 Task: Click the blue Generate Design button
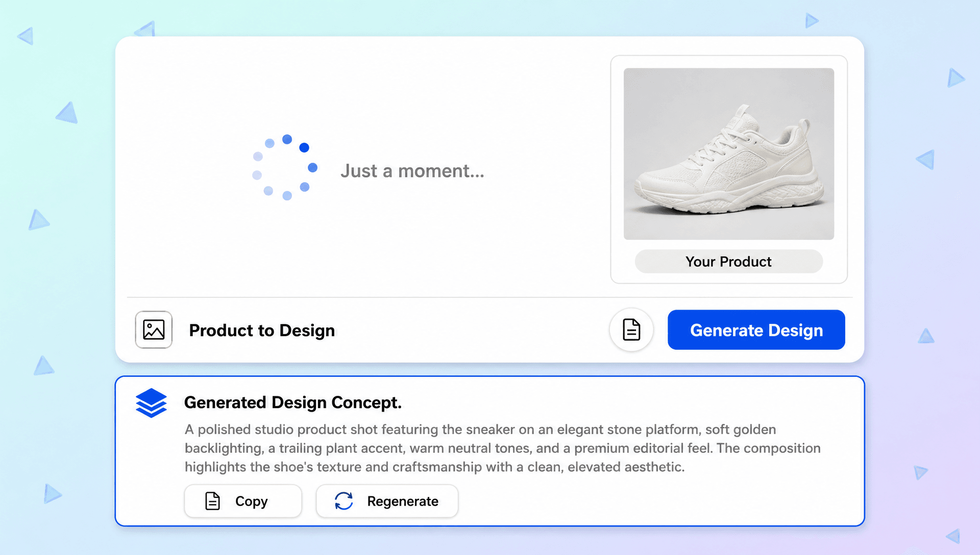756,330
